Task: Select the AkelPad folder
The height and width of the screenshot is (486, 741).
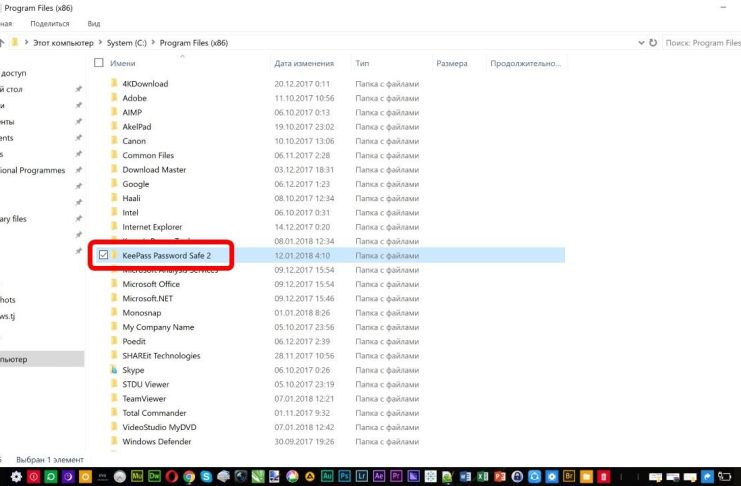Action: [x=137, y=126]
